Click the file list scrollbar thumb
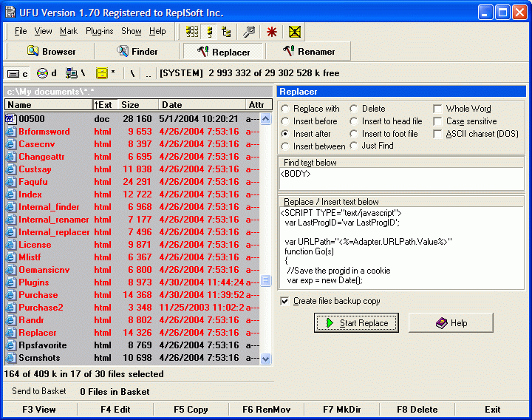Screen dimensions: 532x420 [x=266, y=280]
